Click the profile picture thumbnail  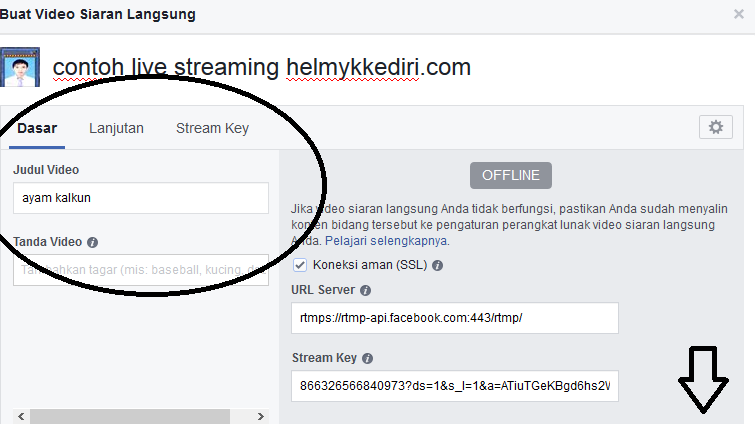(x=20, y=67)
